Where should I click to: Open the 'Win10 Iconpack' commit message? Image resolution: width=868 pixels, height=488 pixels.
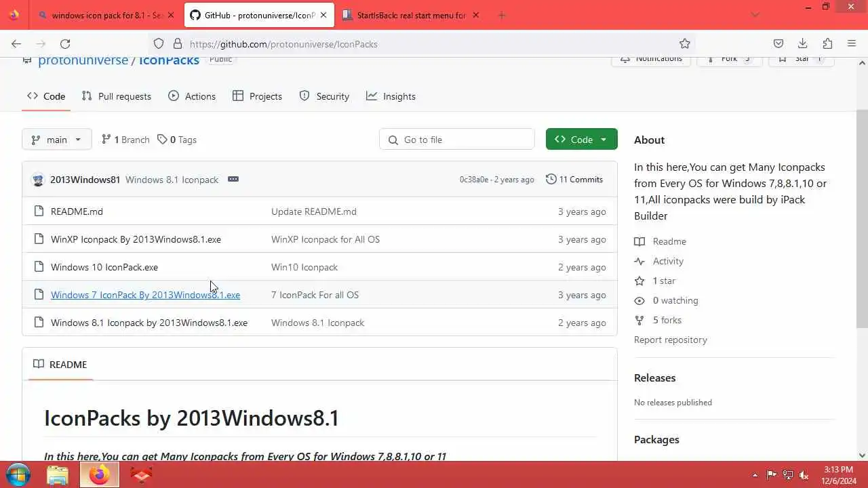tap(304, 267)
